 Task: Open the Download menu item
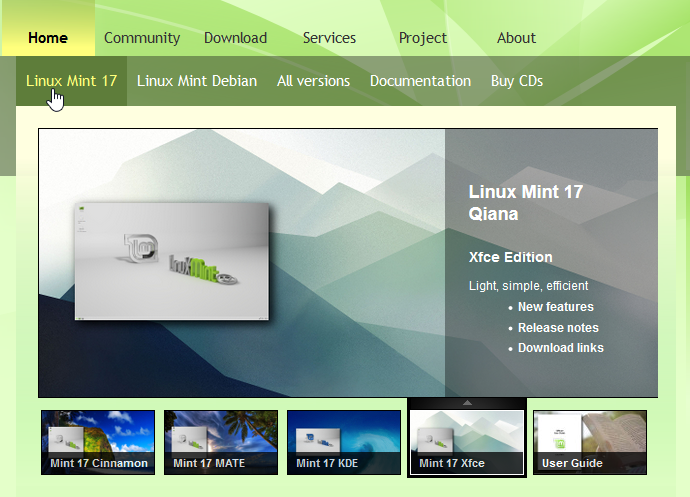point(235,38)
